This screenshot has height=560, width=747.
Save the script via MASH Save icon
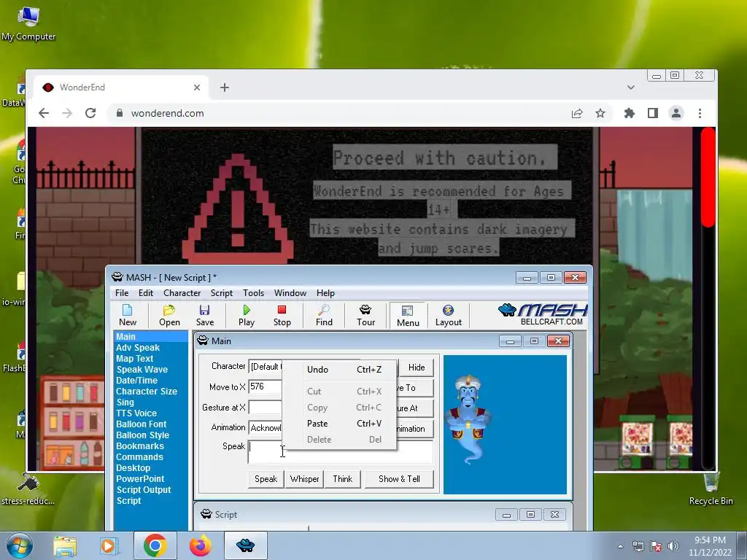point(205,315)
